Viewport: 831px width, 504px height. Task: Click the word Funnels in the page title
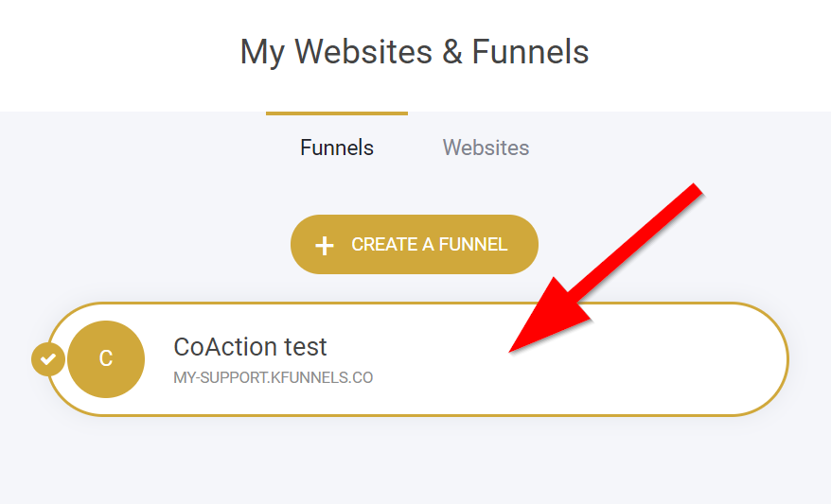coord(531,52)
